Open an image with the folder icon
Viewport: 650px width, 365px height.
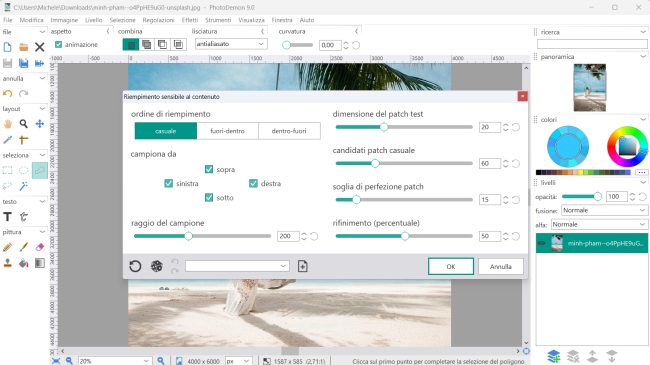24,47
